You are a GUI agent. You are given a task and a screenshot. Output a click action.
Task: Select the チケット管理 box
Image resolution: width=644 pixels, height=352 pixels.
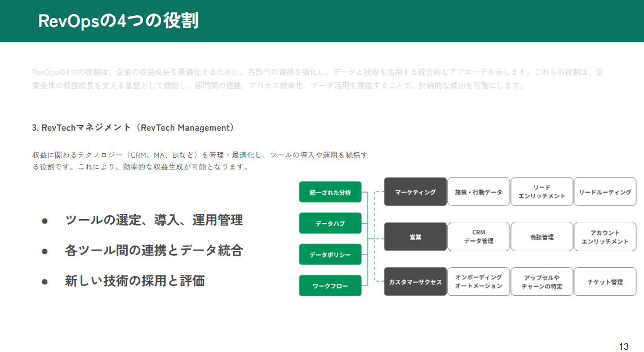(x=605, y=282)
